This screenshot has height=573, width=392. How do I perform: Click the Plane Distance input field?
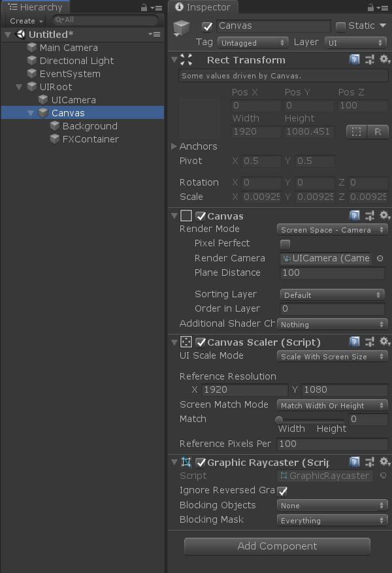[x=333, y=272]
